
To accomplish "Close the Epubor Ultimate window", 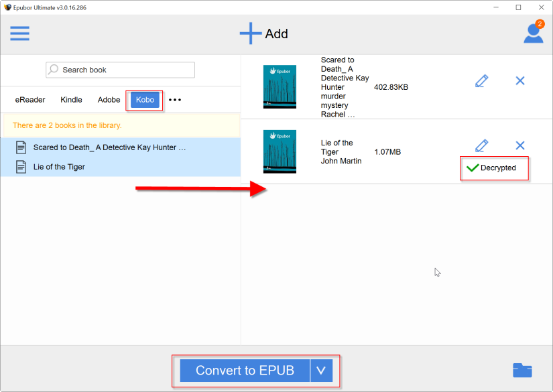I will [542, 7].
